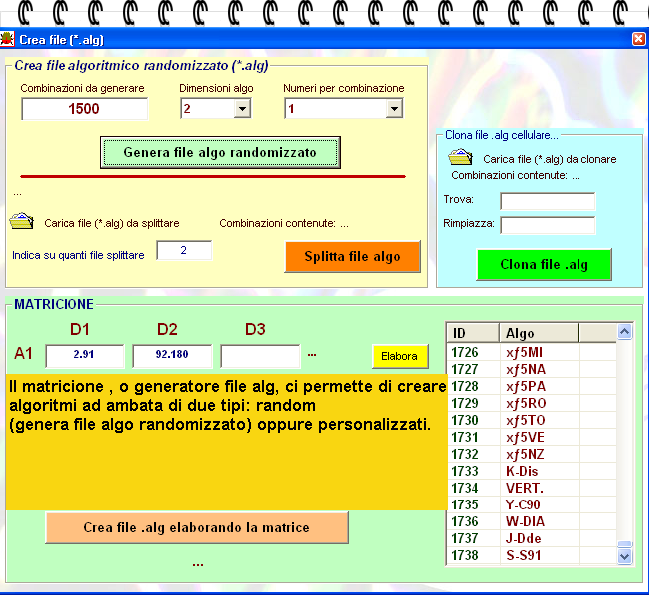Select list row 1727 xf5NA

pyautogui.click(x=531, y=369)
